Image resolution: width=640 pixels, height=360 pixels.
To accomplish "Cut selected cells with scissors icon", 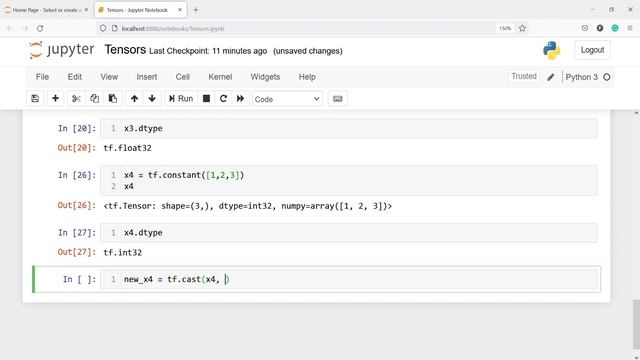I will [x=76, y=99].
